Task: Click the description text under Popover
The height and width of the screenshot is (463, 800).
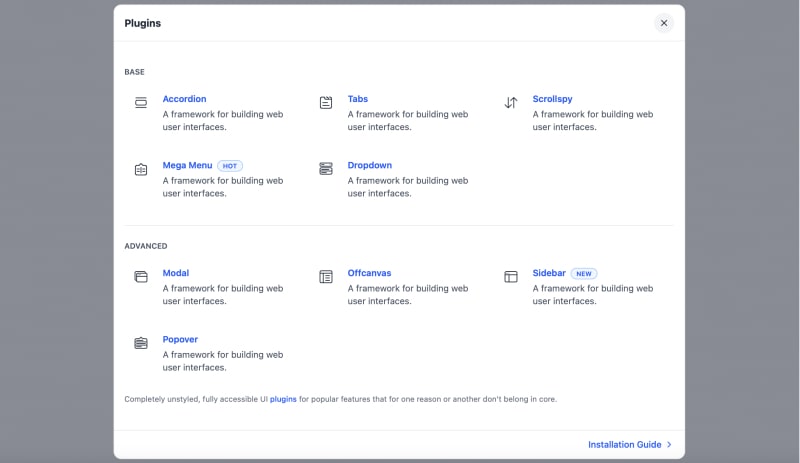Action: coord(223,361)
